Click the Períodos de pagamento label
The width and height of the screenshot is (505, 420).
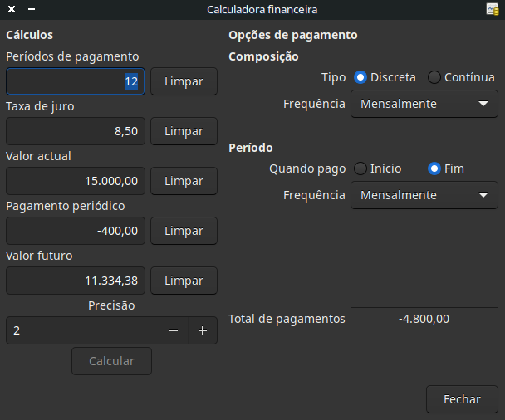72,56
